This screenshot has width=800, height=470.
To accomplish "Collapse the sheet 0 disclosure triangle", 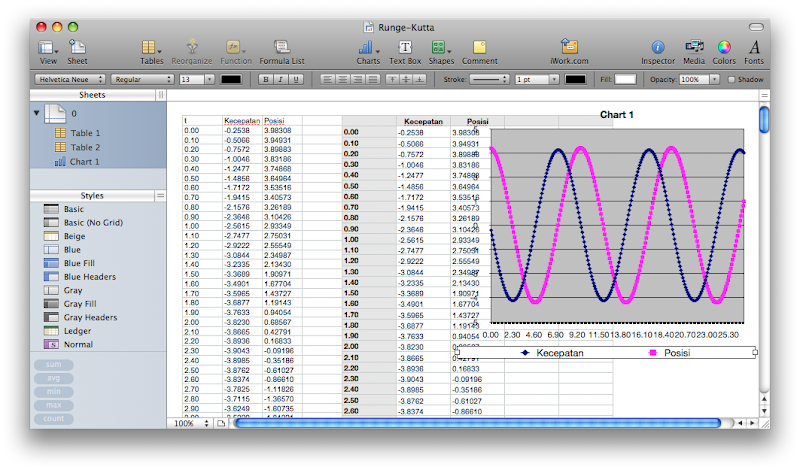I will point(37,113).
